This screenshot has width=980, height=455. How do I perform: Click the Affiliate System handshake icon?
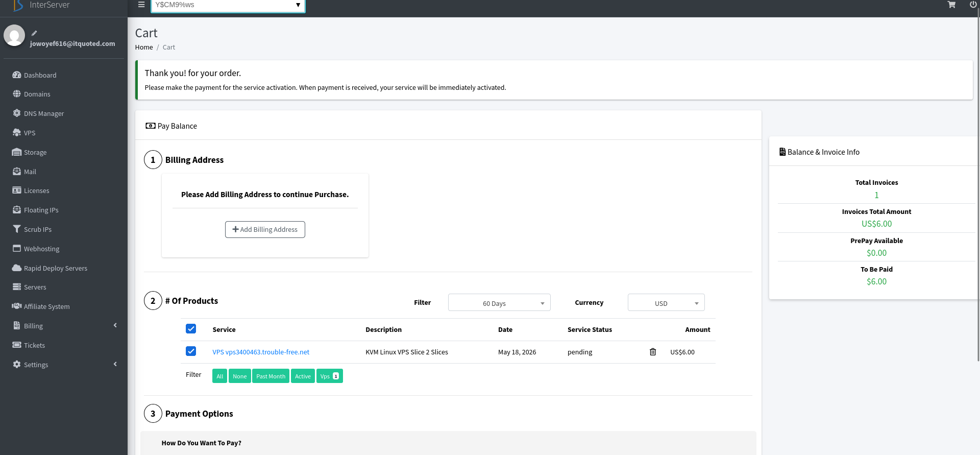(17, 306)
